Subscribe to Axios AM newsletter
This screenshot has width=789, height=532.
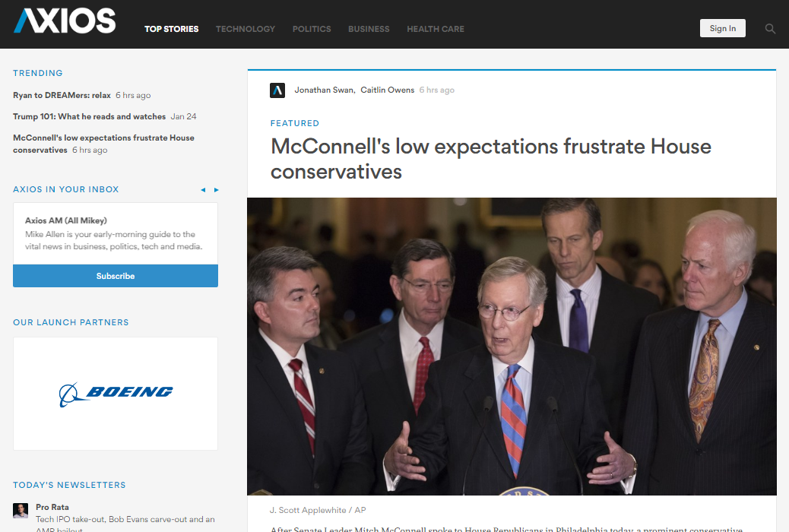coord(116,276)
